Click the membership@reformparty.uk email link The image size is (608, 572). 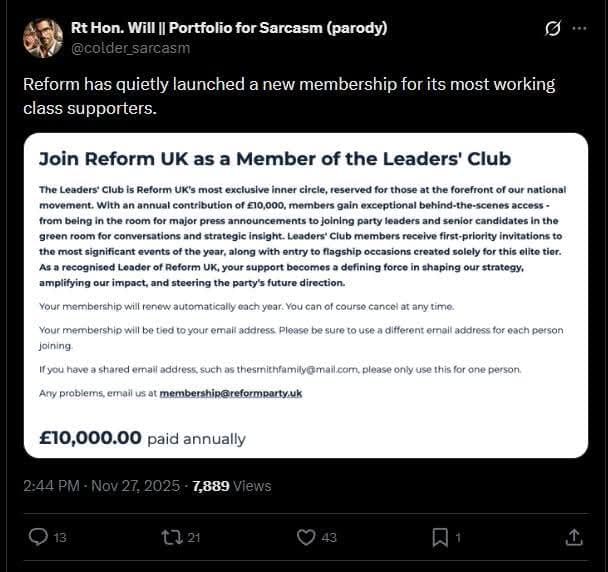[x=230, y=393]
